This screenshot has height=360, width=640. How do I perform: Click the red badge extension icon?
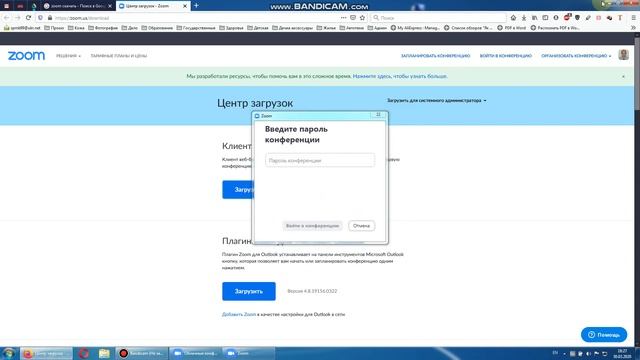tap(567, 18)
